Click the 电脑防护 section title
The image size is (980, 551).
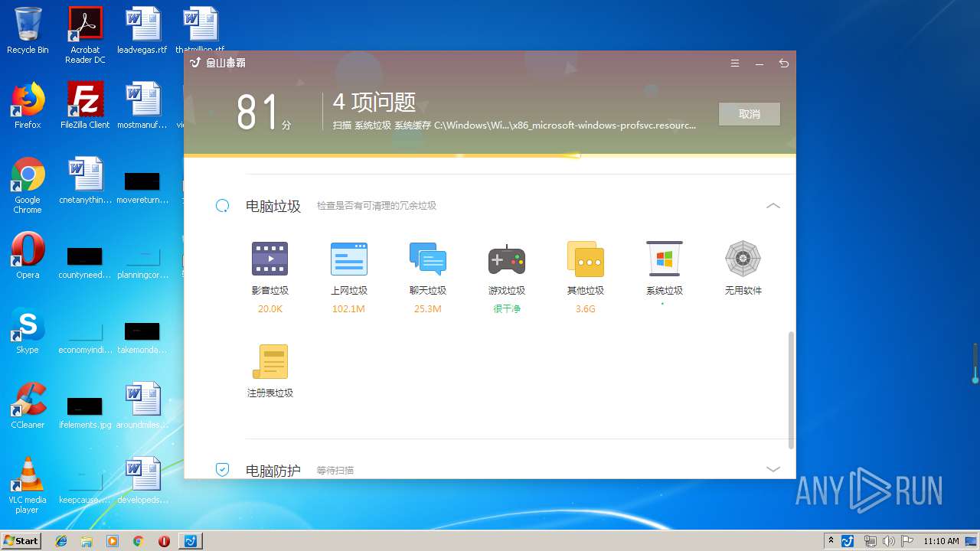(273, 470)
